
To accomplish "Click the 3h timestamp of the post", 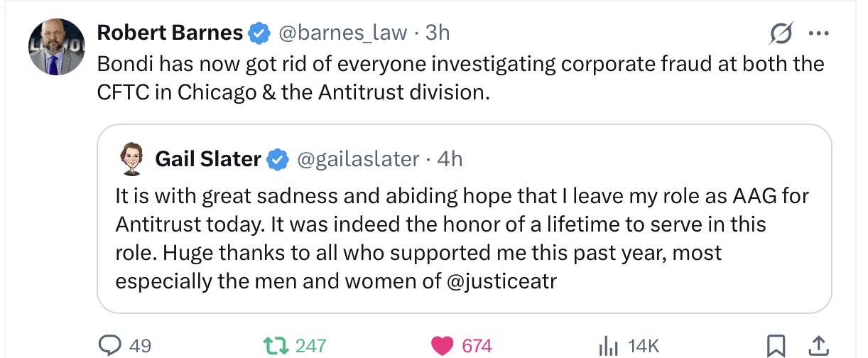I will [x=437, y=32].
